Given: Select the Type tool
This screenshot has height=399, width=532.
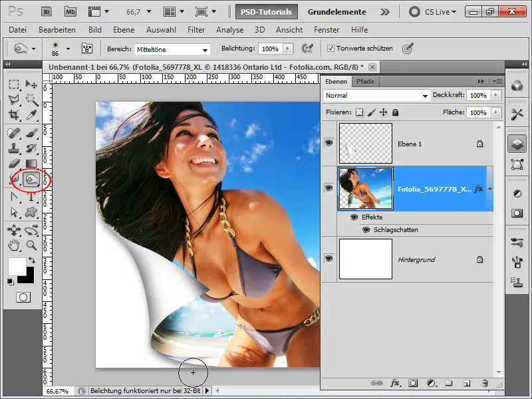Looking at the screenshot, I should tap(31, 197).
